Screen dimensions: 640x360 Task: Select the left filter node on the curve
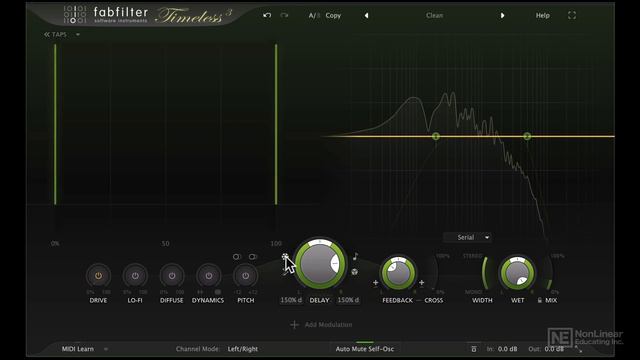pyautogui.click(x=436, y=136)
